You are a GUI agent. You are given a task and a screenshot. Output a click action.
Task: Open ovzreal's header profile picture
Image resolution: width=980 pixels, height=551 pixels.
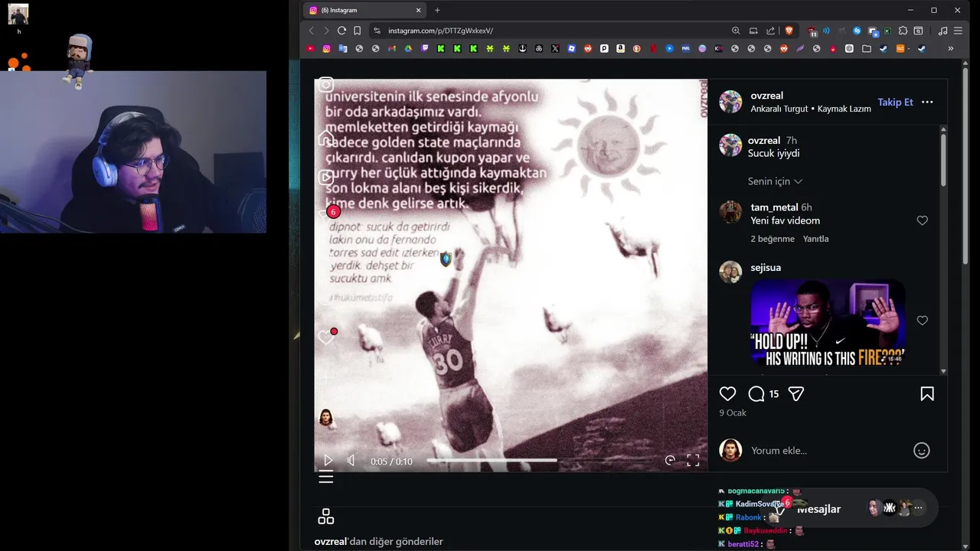730,102
